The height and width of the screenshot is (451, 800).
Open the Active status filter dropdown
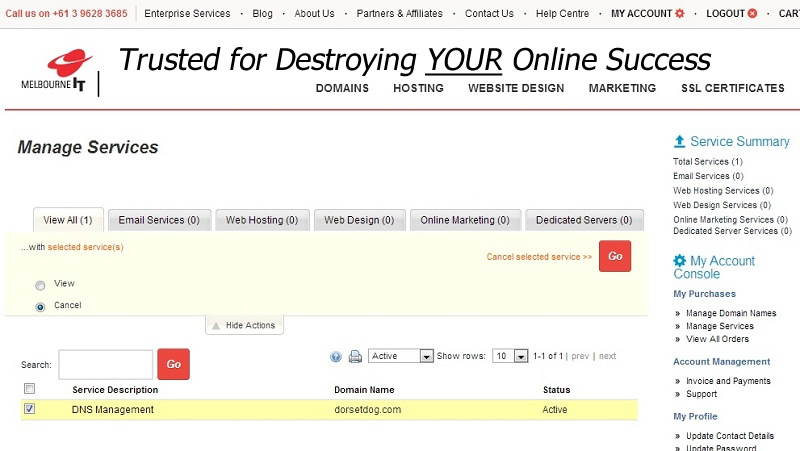[x=401, y=356]
